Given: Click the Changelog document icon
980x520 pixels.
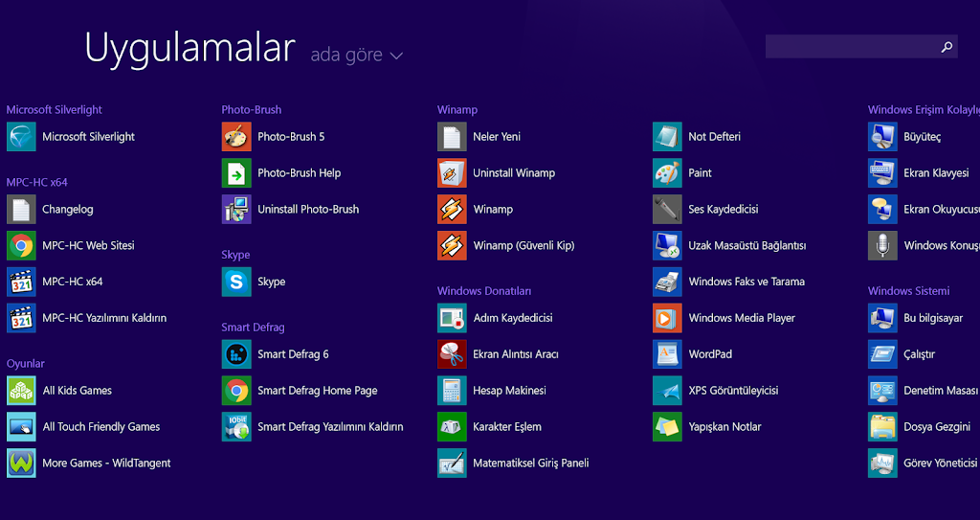Looking at the screenshot, I should tap(21, 209).
